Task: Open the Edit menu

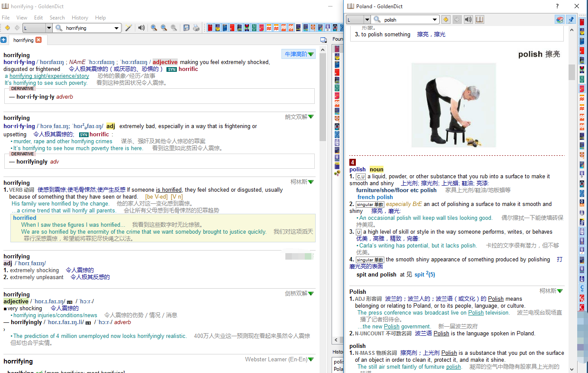Action: pos(38,18)
